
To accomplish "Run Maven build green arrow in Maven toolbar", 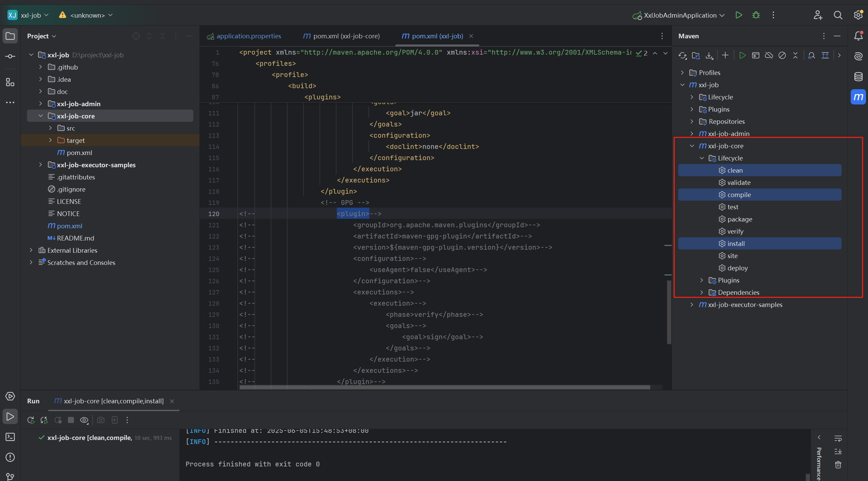I will pyautogui.click(x=742, y=55).
